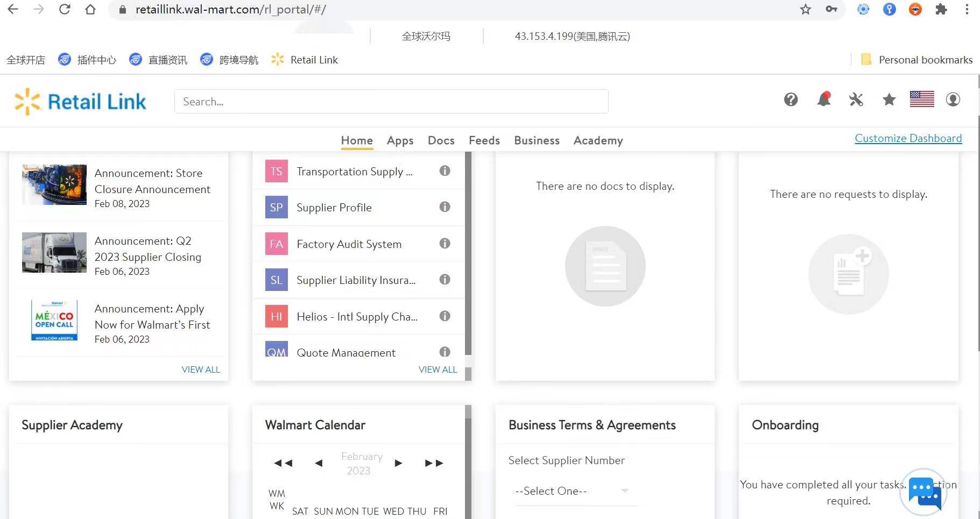Click the apps list scrollbar
This screenshot has height=519, width=980.
pos(468,253)
